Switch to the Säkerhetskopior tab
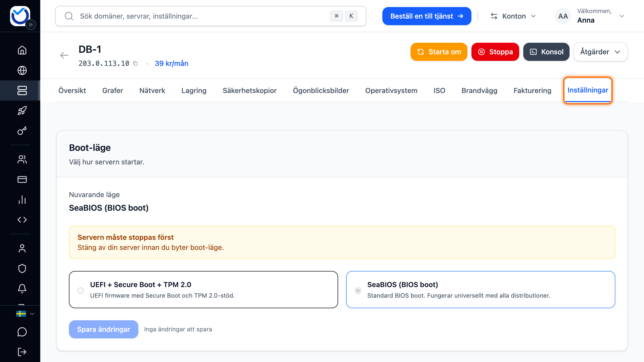 250,90
